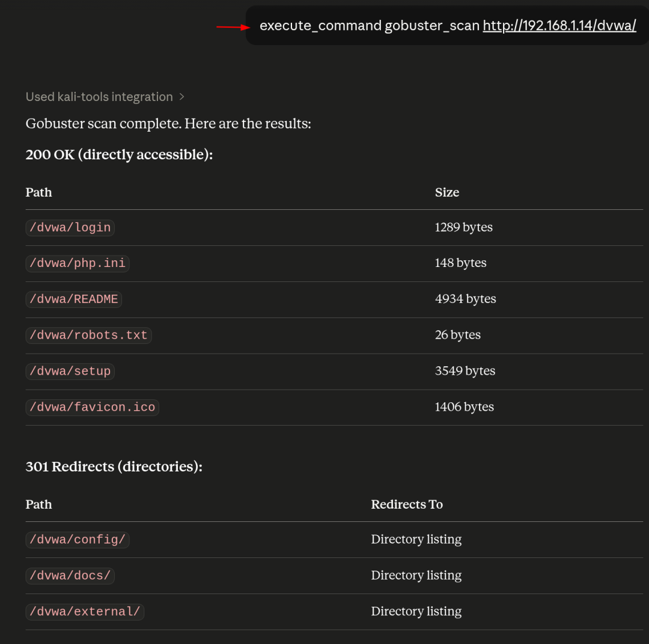Click the 301 Redirects section heading

[x=114, y=467]
